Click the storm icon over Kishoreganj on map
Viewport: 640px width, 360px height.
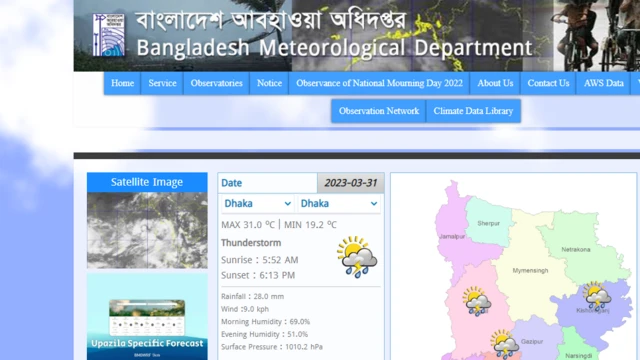click(596, 295)
